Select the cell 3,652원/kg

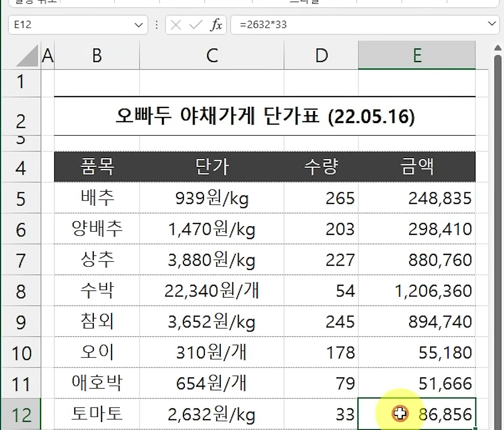point(212,321)
